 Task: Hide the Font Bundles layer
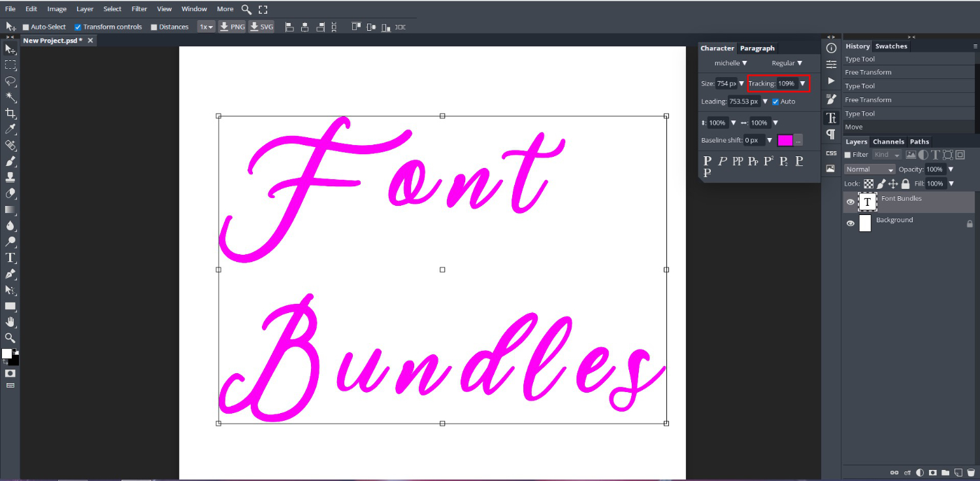(850, 202)
